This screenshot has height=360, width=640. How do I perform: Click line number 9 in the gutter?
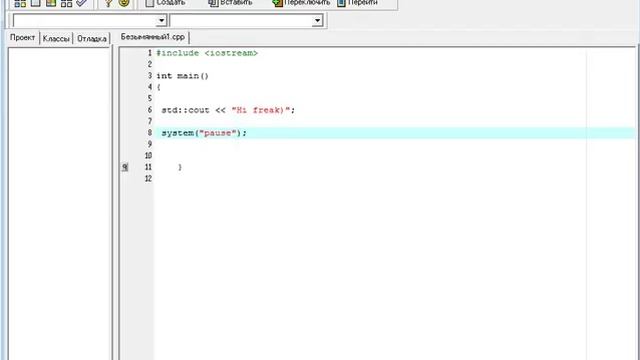coord(150,144)
